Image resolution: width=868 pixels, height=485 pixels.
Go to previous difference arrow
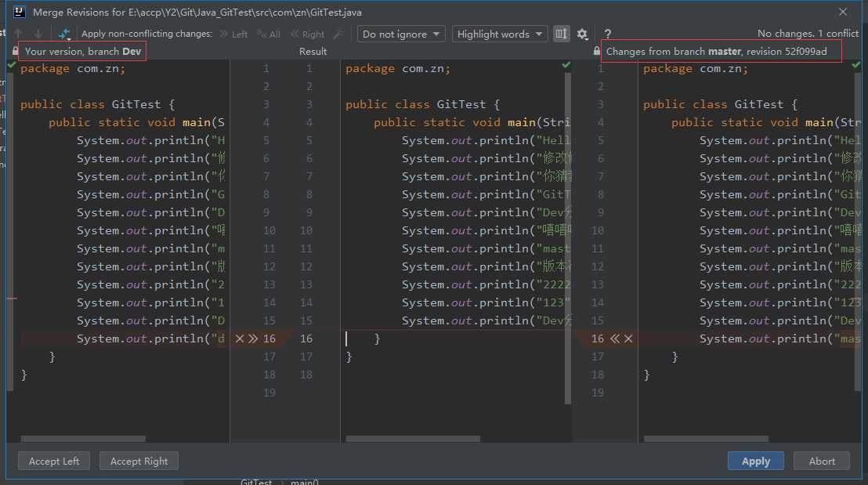[18, 34]
